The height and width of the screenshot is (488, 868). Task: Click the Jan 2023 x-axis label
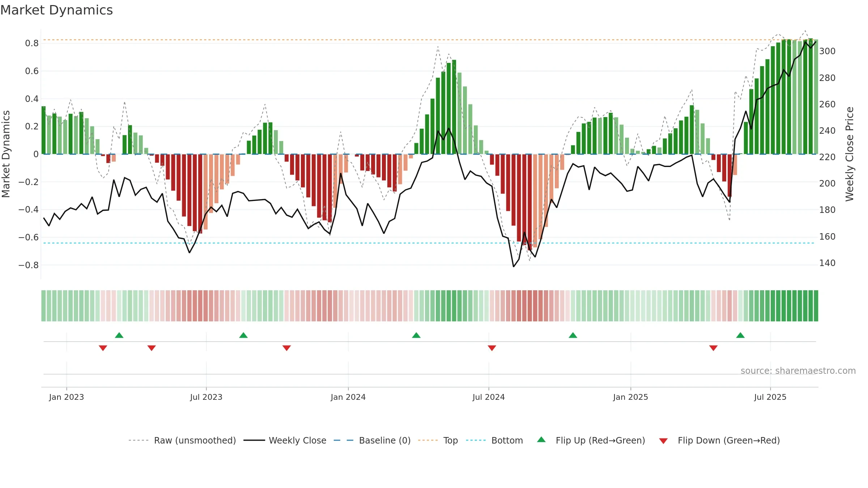(67, 397)
